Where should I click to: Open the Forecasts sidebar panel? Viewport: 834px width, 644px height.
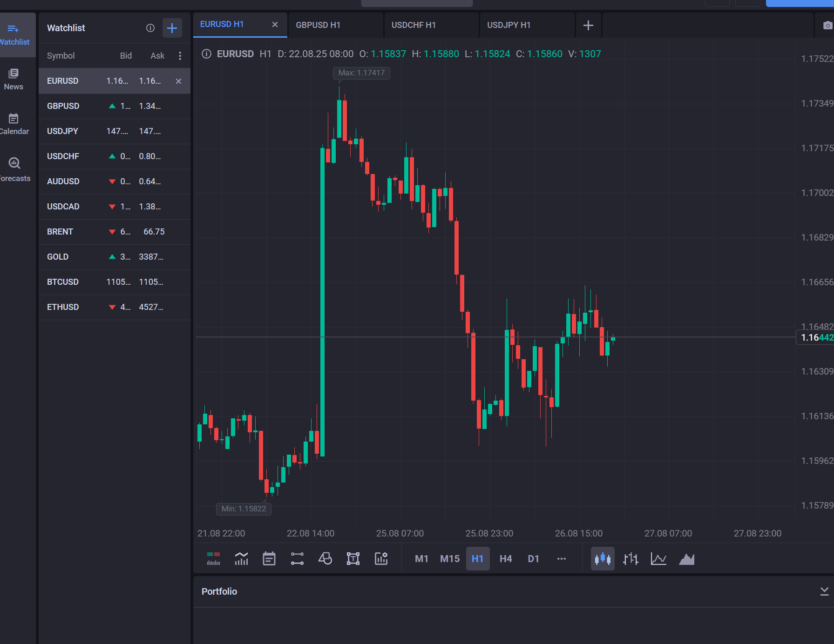(x=14, y=169)
